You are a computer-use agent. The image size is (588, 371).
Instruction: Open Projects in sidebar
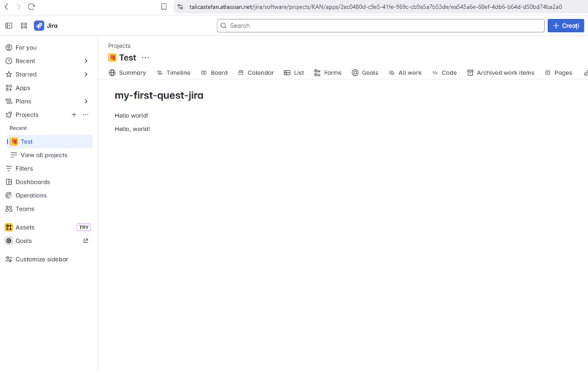tap(26, 114)
